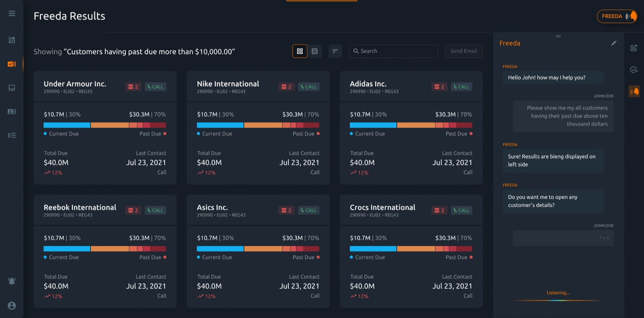Screen dimensions: 644x318
Task: Click CALL on the Adidas Inc. card
Action: click(x=461, y=86)
